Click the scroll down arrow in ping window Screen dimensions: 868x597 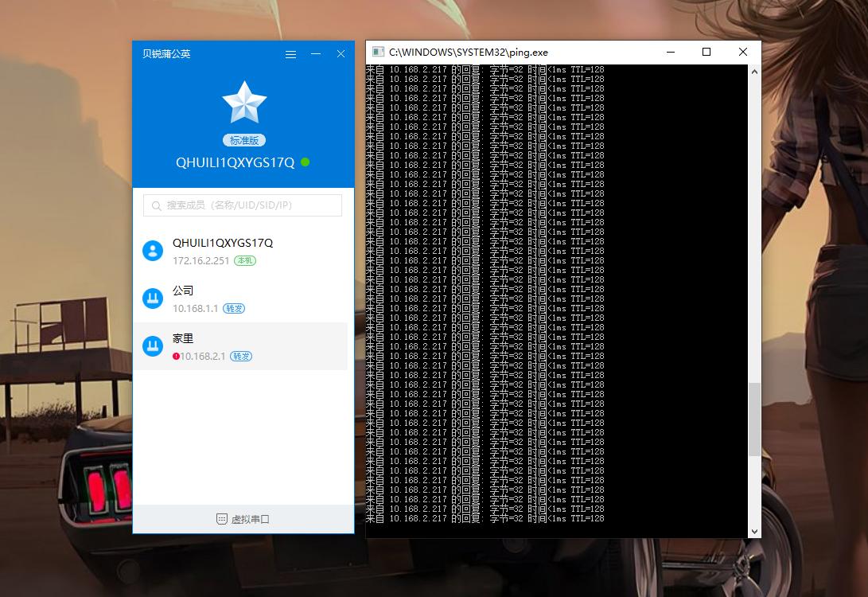pos(754,531)
